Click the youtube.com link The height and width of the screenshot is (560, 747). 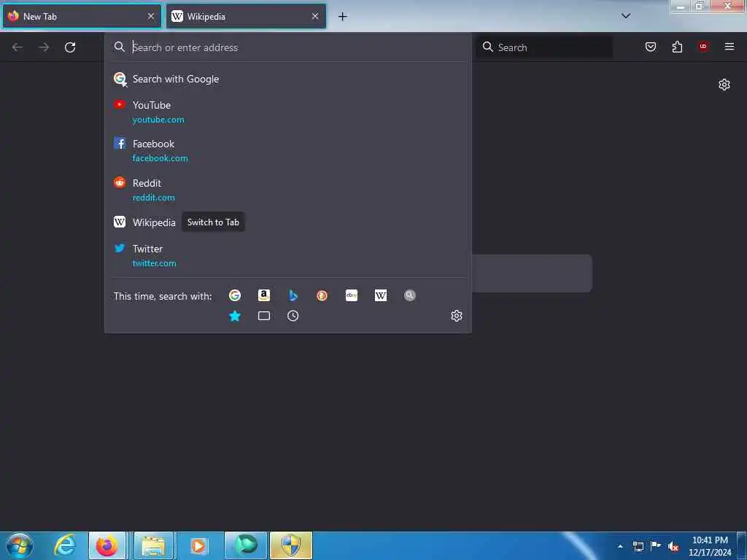tap(158, 120)
